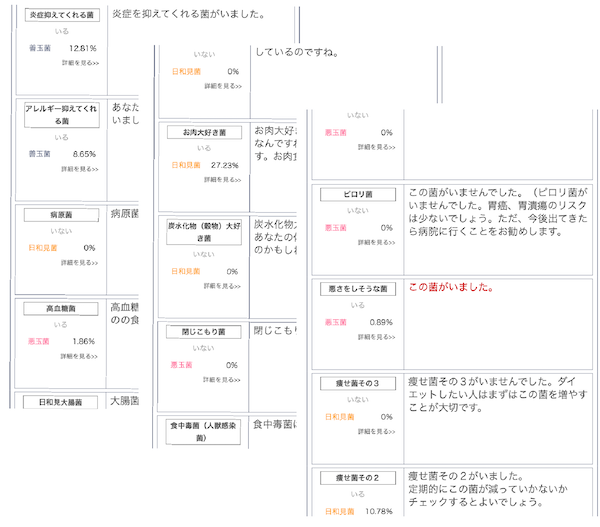
Task: Open 詳細を見る link under 善玉菌 8.65%
Action: click(x=79, y=169)
